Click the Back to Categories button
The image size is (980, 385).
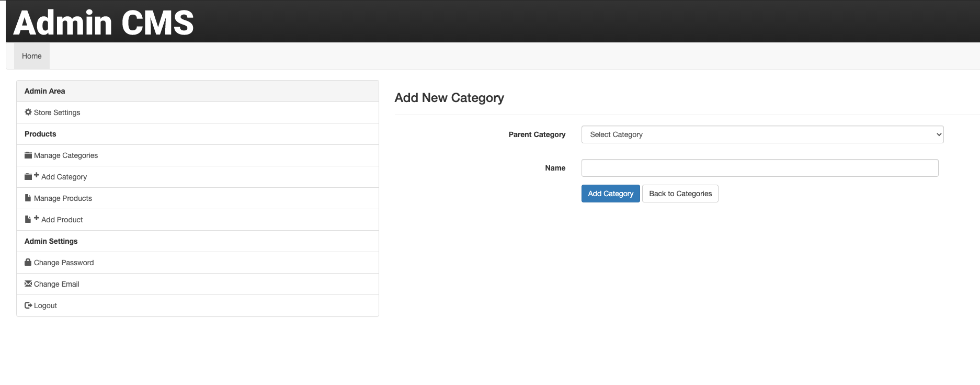click(x=680, y=194)
